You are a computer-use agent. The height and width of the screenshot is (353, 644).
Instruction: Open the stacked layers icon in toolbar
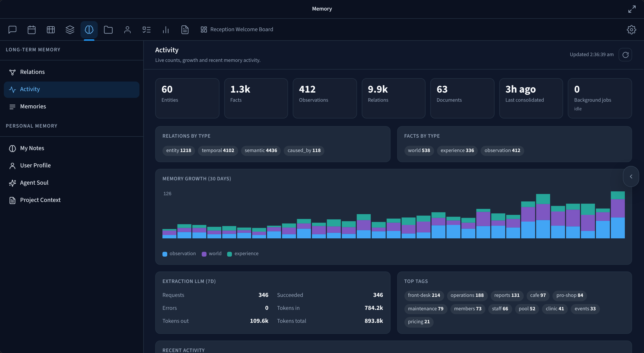[x=70, y=29]
